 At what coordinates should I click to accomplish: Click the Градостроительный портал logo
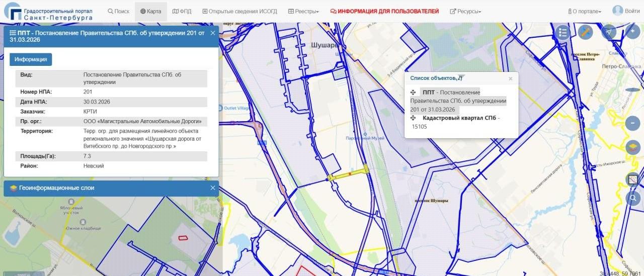pos(49,11)
